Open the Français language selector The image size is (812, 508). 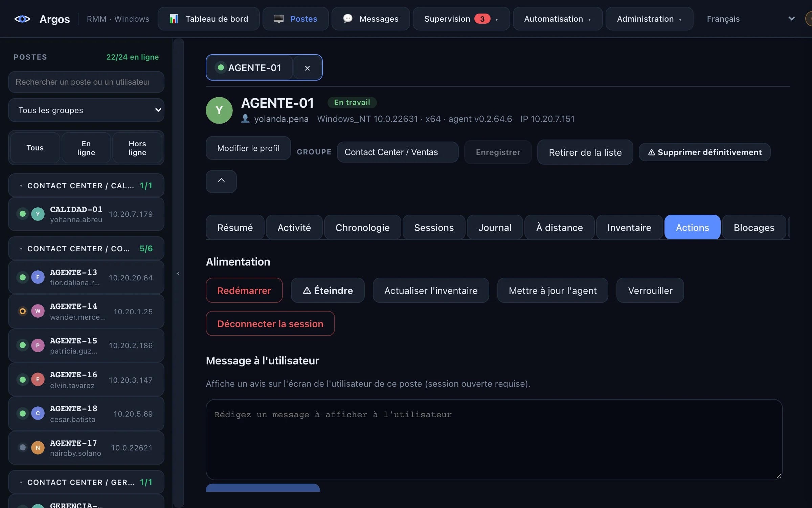pos(750,19)
